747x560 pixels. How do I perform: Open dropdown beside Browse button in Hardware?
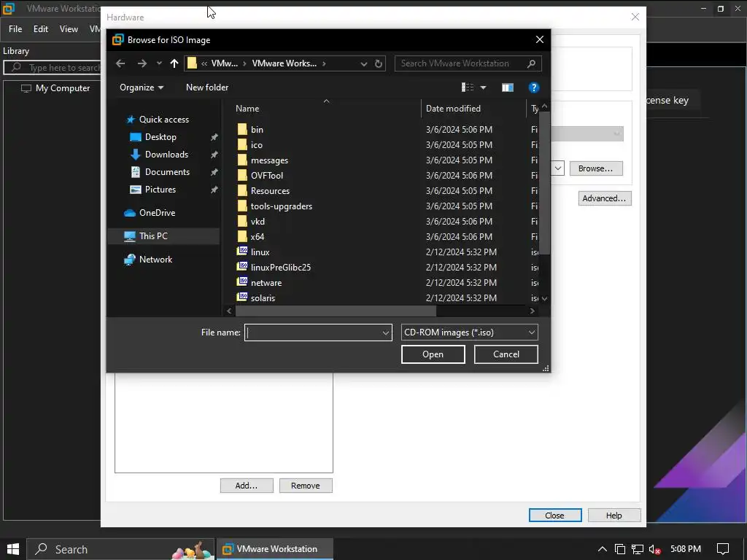point(558,168)
